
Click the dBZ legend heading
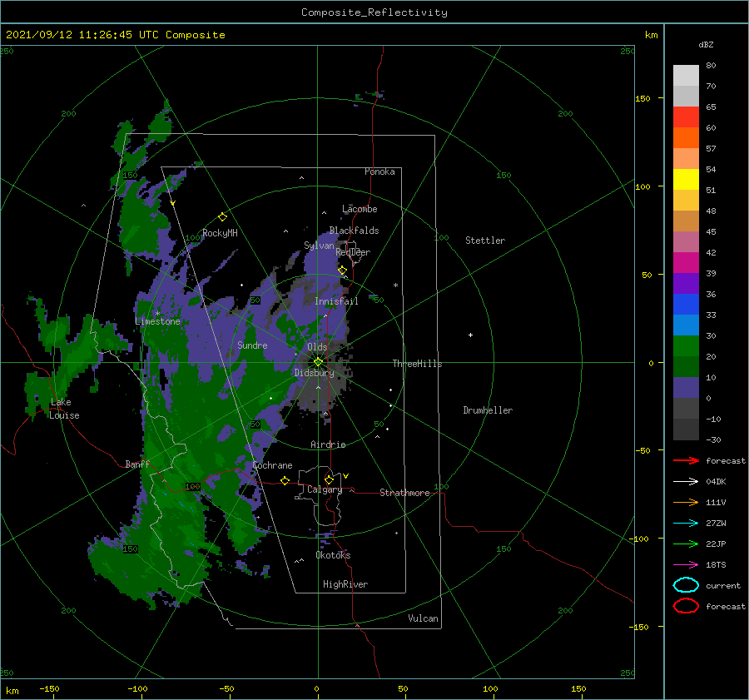pyautogui.click(x=706, y=45)
